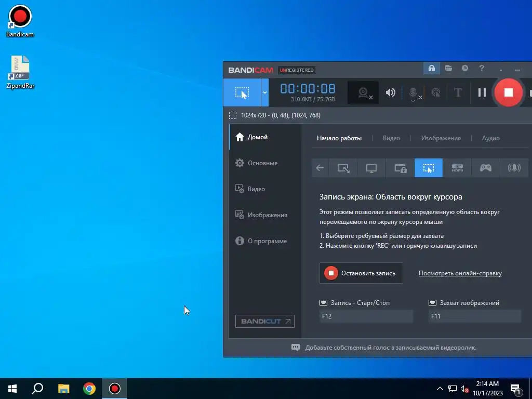Switch to the Аудио tab

[x=490, y=138]
